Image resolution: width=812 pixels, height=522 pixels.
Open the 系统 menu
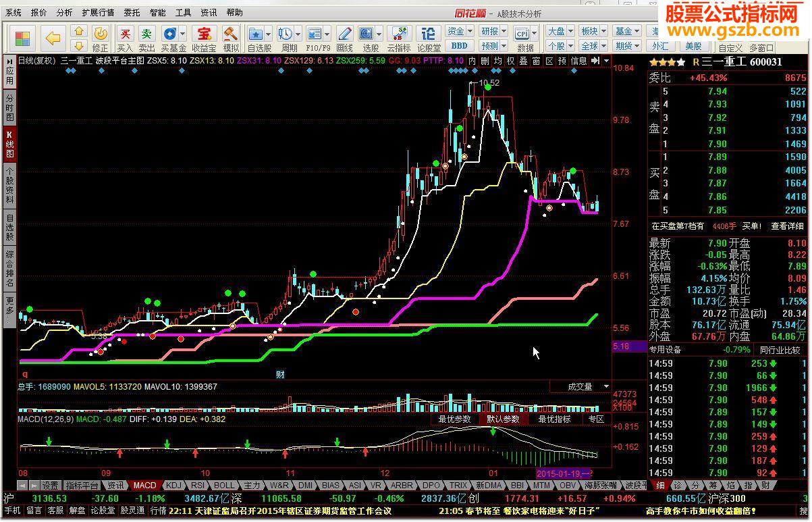[x=13, y=12]
